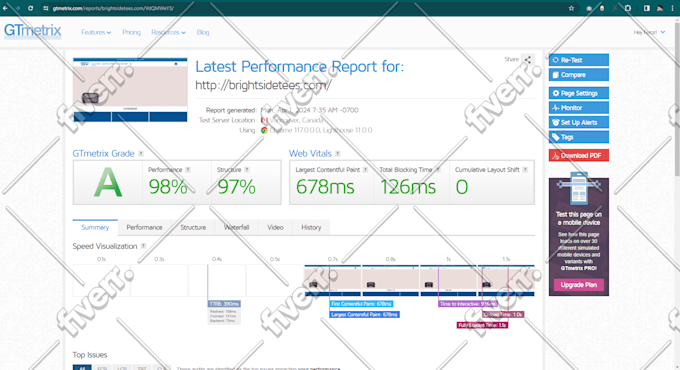Open help icon for Largest Contentful Paint
The height and width of the screenshot is (370, 680).
point(366,170)
